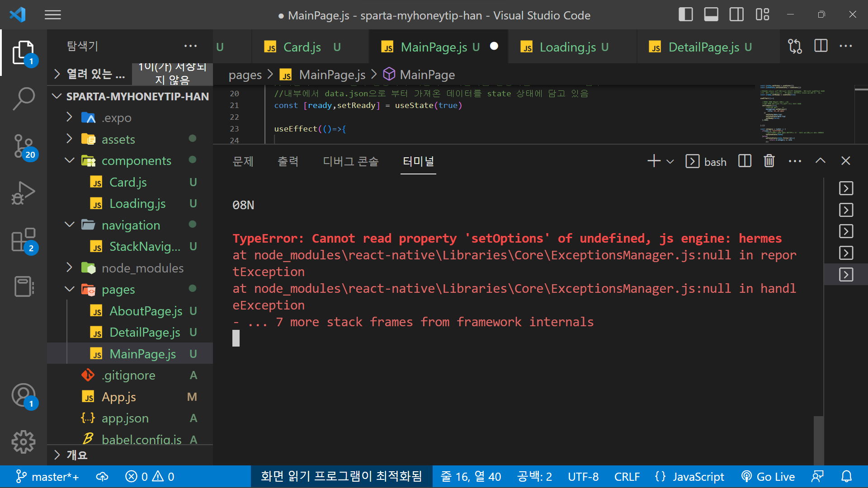This screenshot has width=868, height=488.
Task: Select the 터미널 (Terminal) tab
Action: [x=418, y=161]
